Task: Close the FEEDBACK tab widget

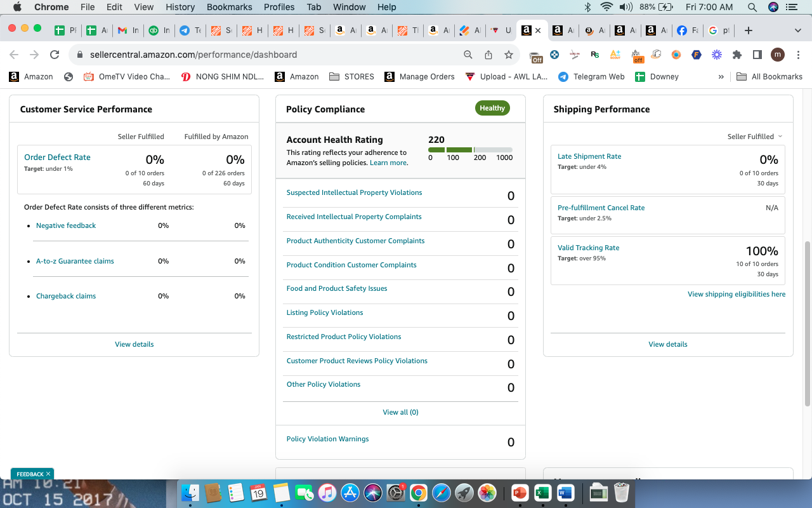Action: point(48,474)
